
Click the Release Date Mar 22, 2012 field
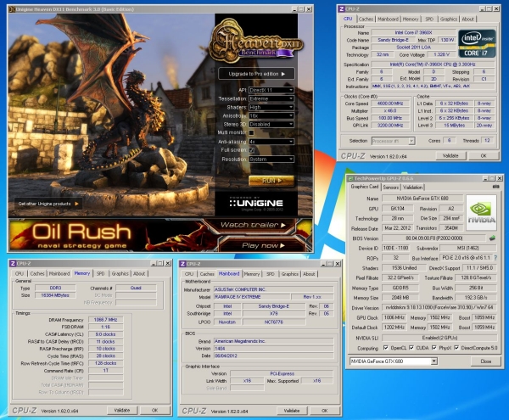(397, 228)
